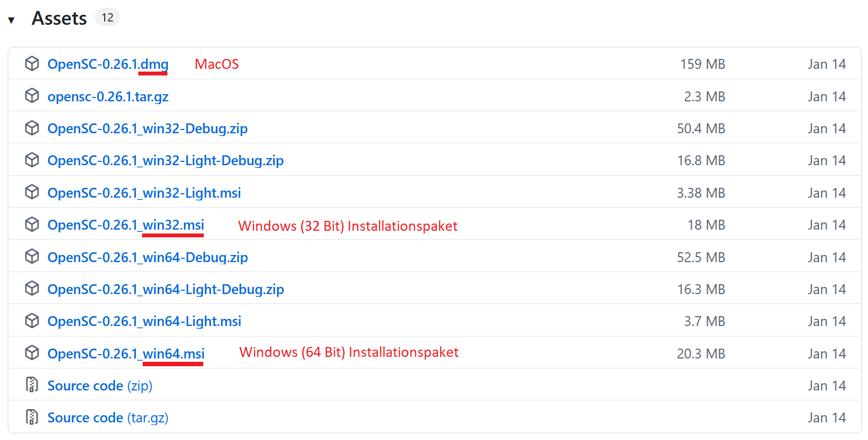
Task: Click package icon next to win64-Light-Debug.zip
Action: coord(32,289)
